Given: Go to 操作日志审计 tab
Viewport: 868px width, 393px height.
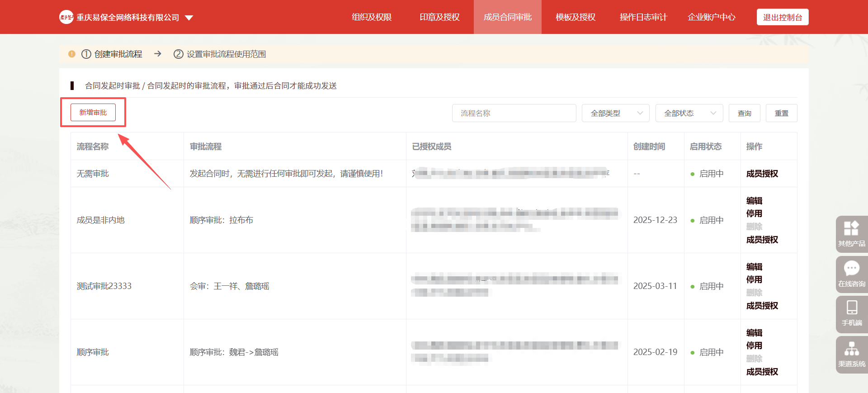Looking at the screenshot, I should coord(643,17).
